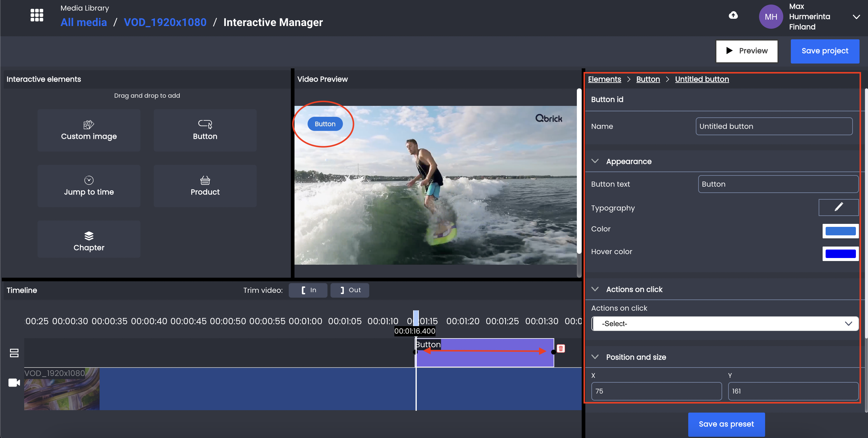Open the apps grid menu icon
The image size is (868, 438).
(x=37, y=15)
